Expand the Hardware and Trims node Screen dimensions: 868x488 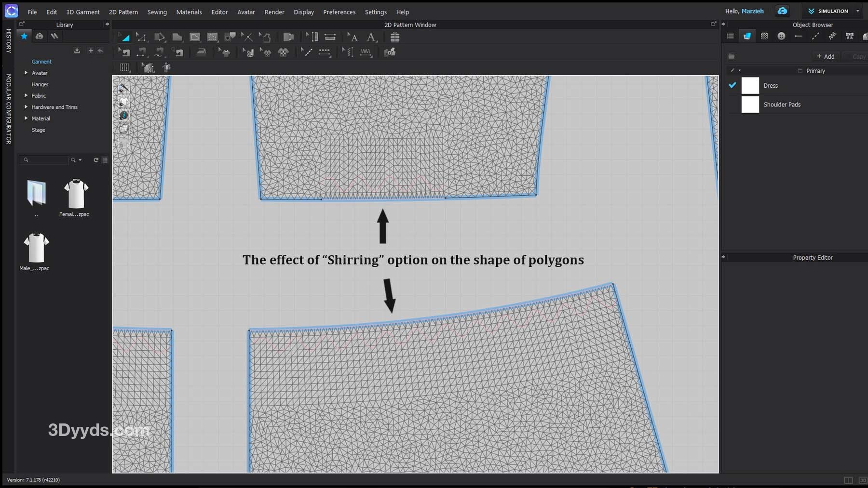tap(26, 107)
